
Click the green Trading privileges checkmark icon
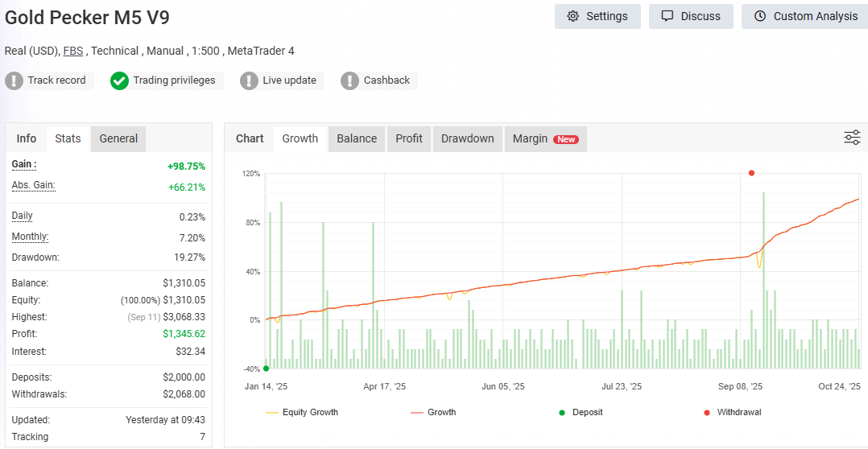click(x=119, y=80)
